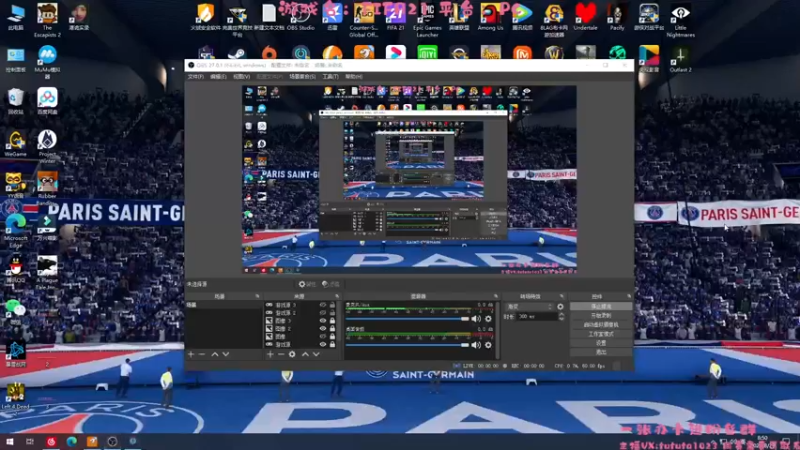The width and height of the screenshot is (800, 450).
Task: Toggle eye icon of the bottom source row
Action: tap(322, 345)
